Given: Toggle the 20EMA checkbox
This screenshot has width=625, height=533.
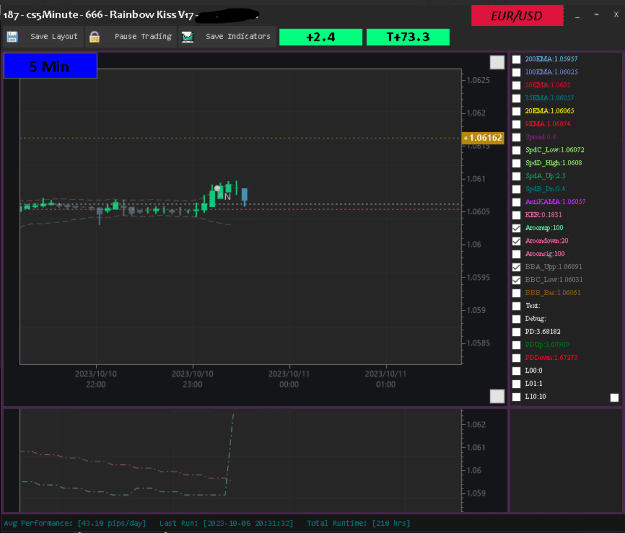Looking at the screenshot, I should [x=516, y=111].
